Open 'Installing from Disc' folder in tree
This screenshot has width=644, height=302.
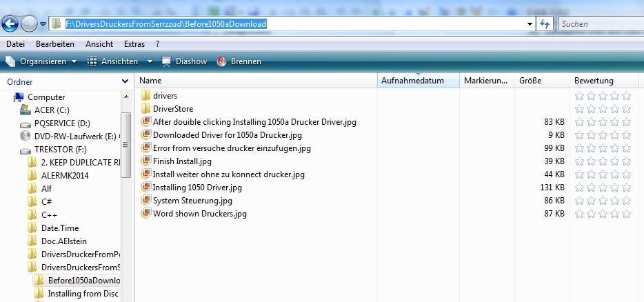coord(77,293)
